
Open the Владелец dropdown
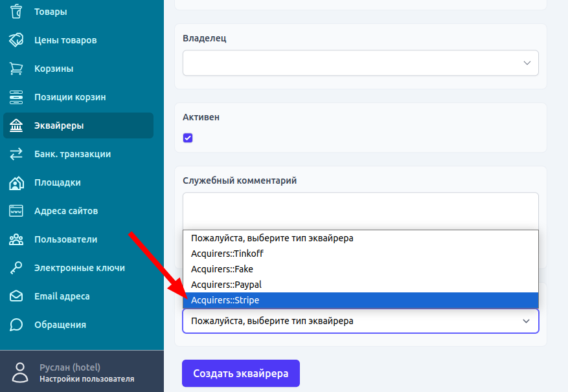point(360,63)
